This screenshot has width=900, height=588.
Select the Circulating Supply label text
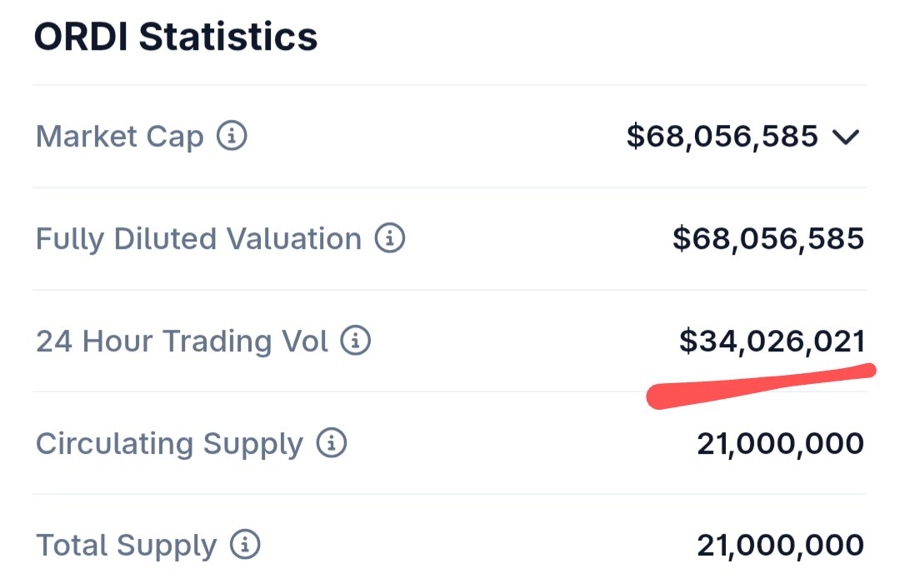(169, 444)
